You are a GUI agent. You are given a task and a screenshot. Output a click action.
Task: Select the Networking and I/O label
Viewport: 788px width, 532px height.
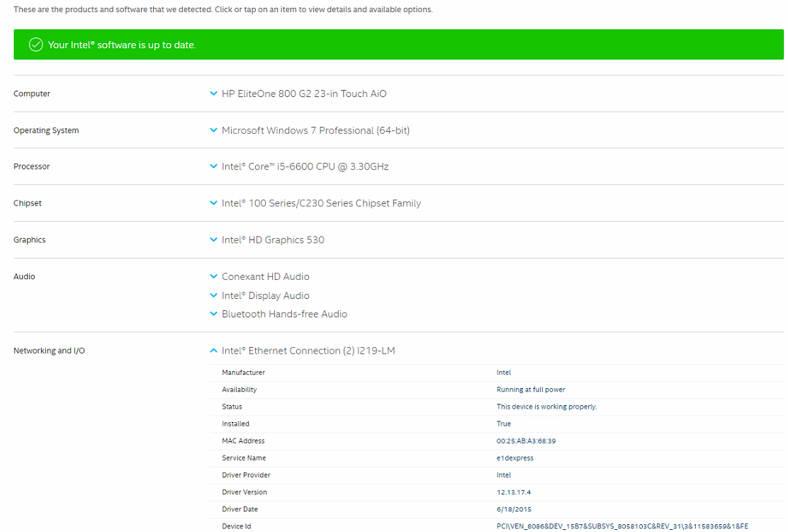[50, 351]
